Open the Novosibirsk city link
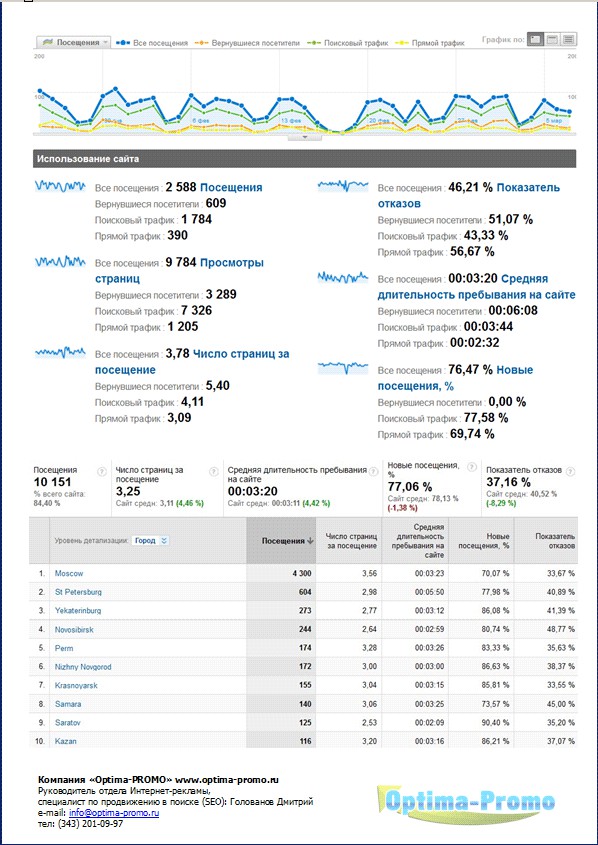This screenshot has width=598, height=845. [x=74, y=629]
